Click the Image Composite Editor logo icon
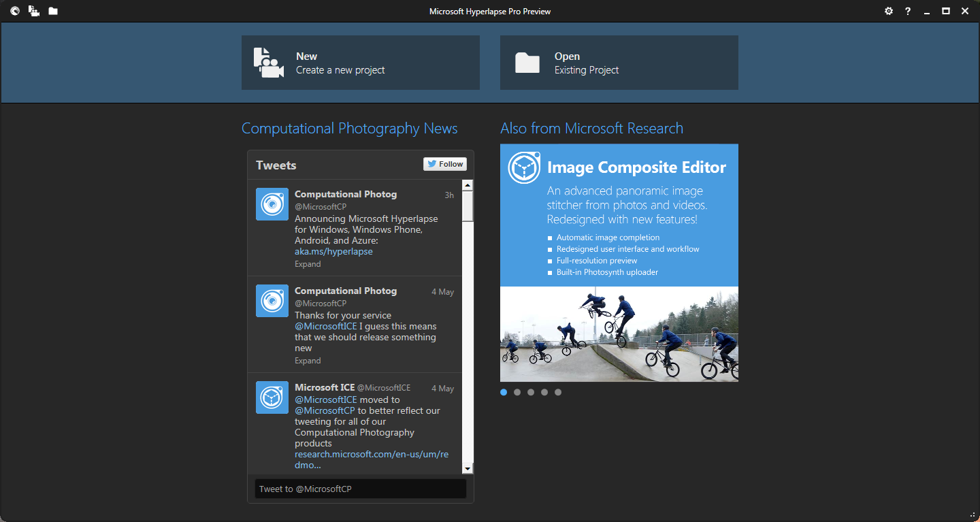Image resolution: width=980 pixels, height=522 pixels. tap(524, 167)
